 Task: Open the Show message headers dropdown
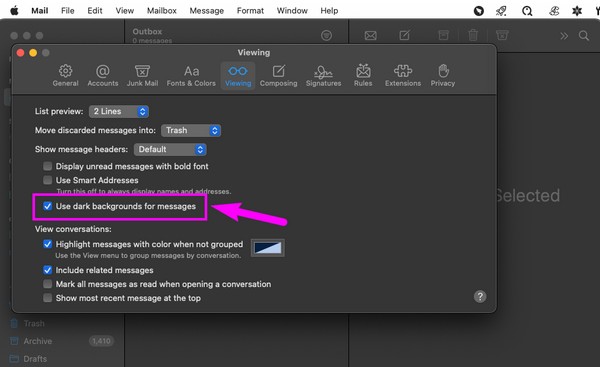point(170,149)
